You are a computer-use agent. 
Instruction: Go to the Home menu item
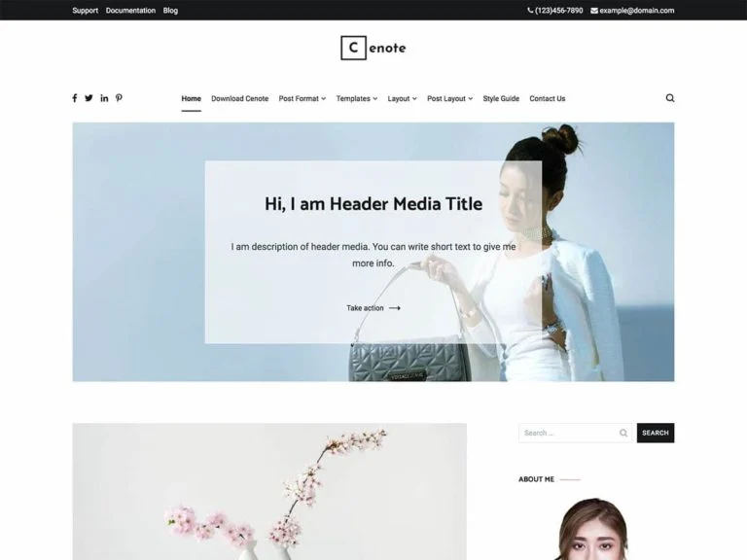click(191, 98)
